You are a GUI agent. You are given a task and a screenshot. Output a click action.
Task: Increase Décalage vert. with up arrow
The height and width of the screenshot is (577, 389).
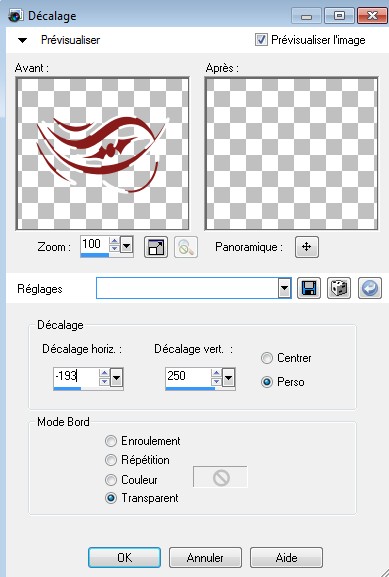[x=216, y=373]
